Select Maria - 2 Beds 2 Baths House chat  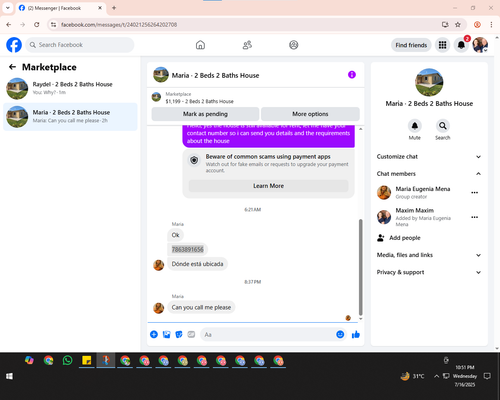[70, 117]
